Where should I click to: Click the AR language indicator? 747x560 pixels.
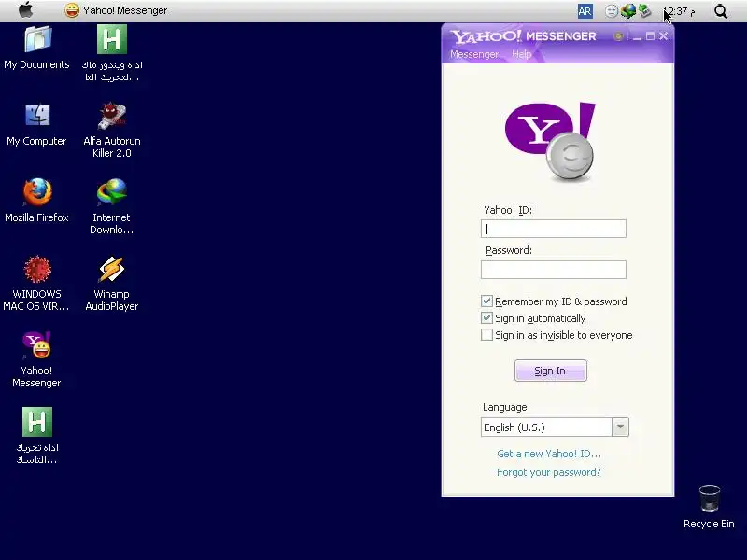point(585,11)
